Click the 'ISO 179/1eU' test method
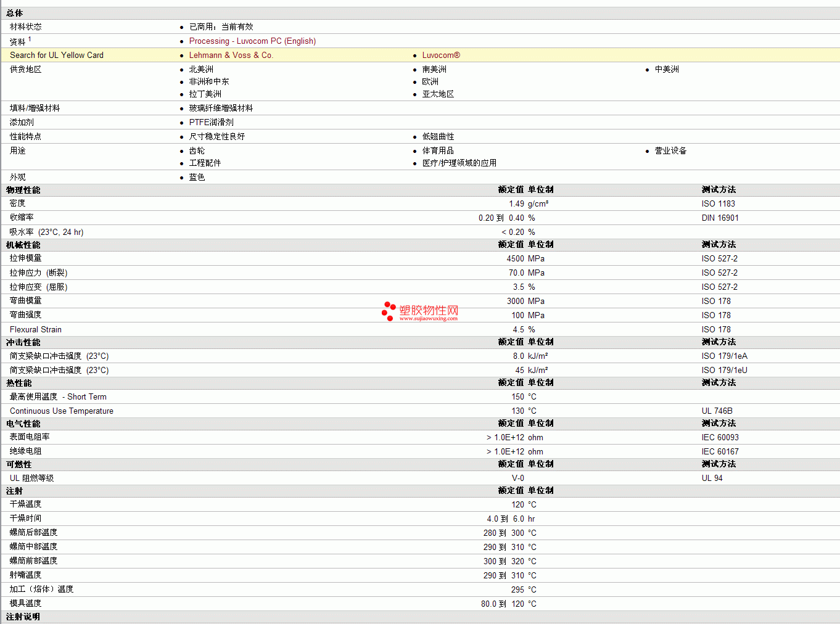Image resolution: width=840 pixels, height=624 pixels. tap(725, 370)
